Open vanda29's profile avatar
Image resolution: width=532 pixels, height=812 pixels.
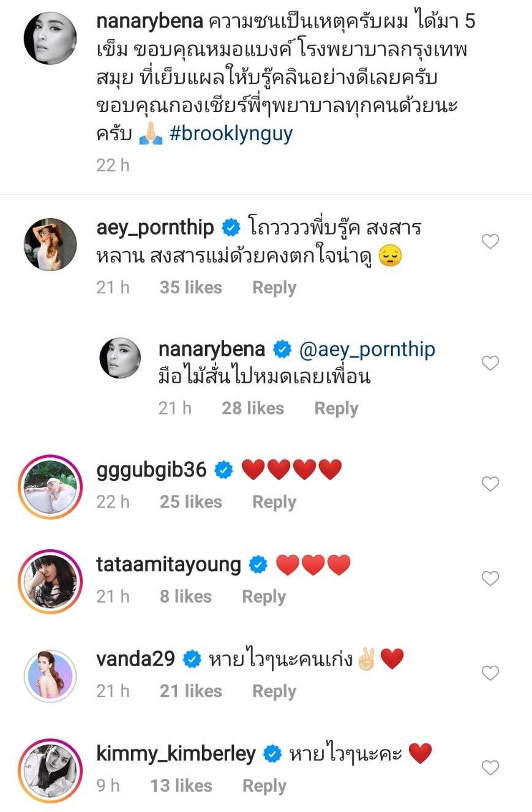[50, 676]
